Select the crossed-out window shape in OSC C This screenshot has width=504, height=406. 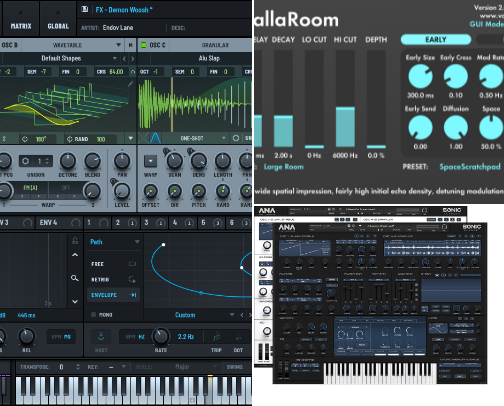(x=144, y=138)
